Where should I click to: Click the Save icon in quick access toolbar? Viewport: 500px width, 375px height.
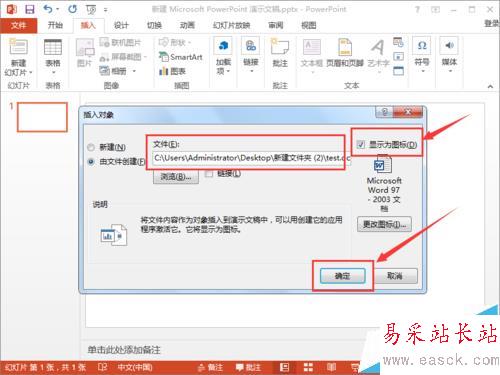(x=30, y=9)
